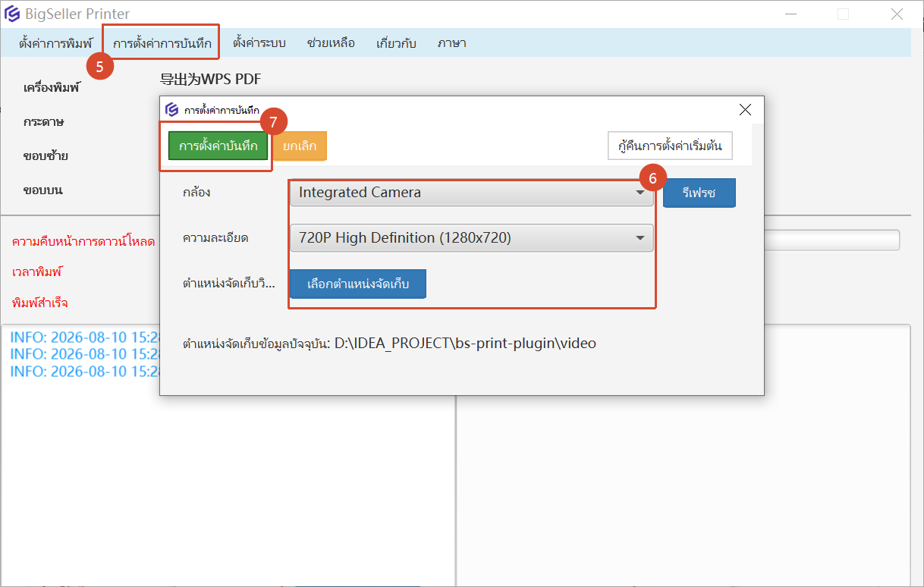Click the ขอบบน top margin label
Viewport: 924px width, 587px height.
click(x=42, y=190)
